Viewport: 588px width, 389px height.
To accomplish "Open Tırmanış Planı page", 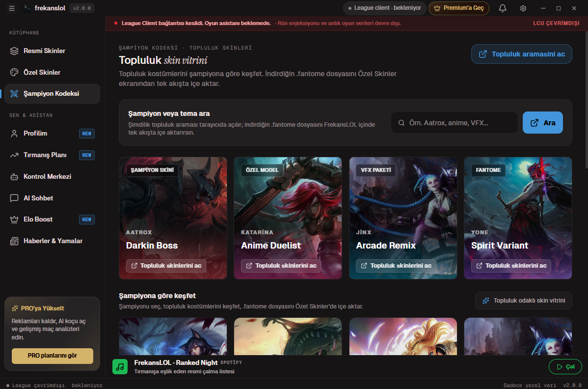I will click(x=52, y=155).
